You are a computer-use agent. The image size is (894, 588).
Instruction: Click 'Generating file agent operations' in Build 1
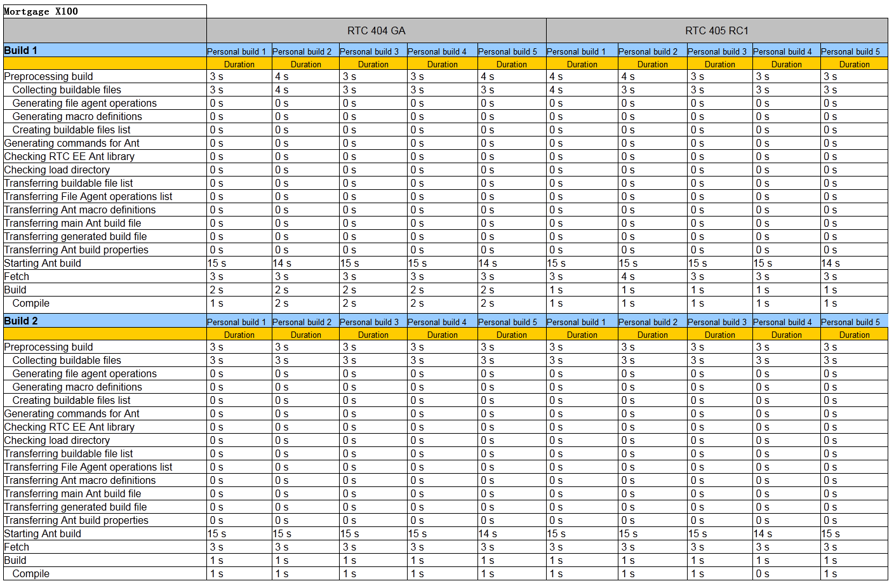(84, 103)
